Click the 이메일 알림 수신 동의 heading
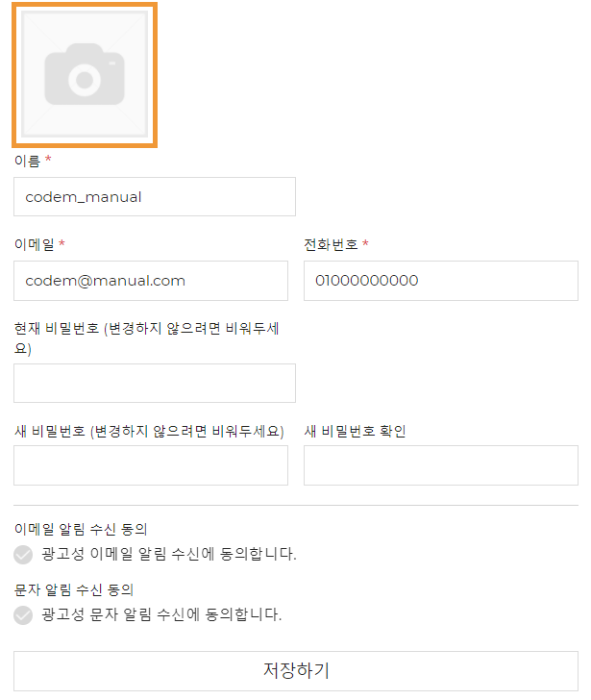Viewport: 591px width, 700px height. [x=81, y=529]
